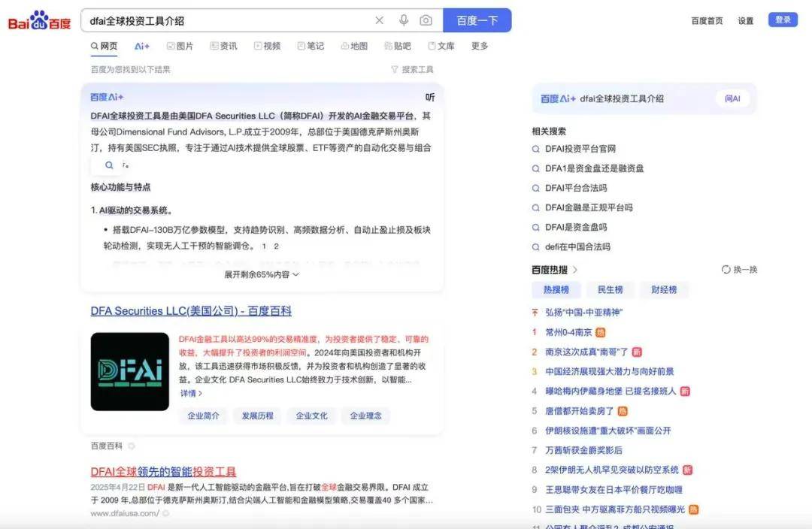Open the 更多 tab menu

tap(480, 46)
